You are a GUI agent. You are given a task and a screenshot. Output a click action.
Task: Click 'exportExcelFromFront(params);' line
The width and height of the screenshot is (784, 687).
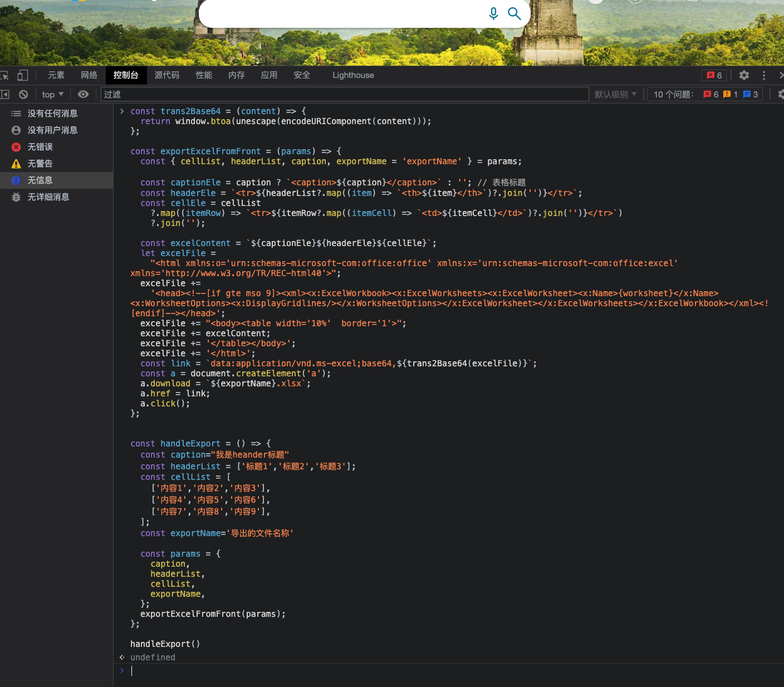point(213,614)
